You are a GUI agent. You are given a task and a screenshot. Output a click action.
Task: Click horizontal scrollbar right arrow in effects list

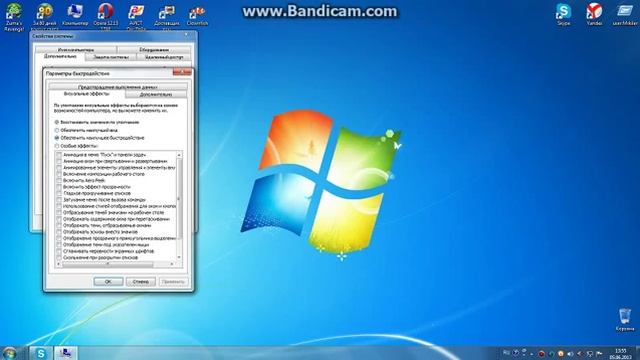172,264
